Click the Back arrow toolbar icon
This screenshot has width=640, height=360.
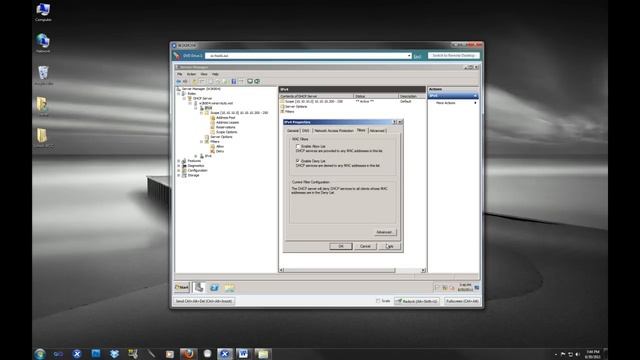(x=179, y=81)
